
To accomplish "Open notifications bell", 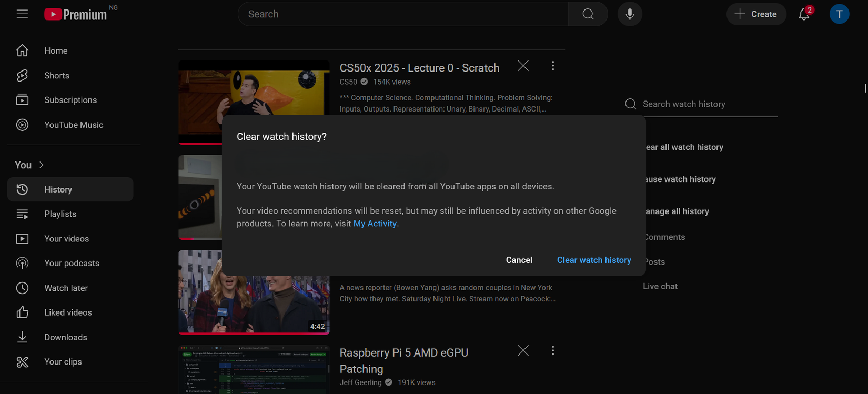I will pyautogui.click(x=804, y=14).
